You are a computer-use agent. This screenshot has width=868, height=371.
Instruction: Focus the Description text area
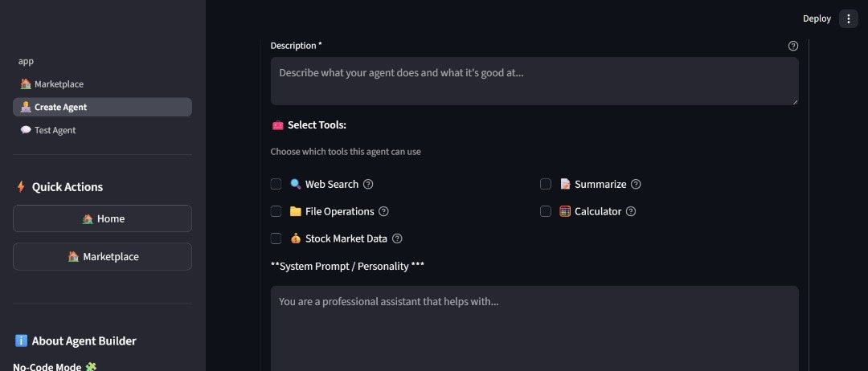(x=534, y=81)
